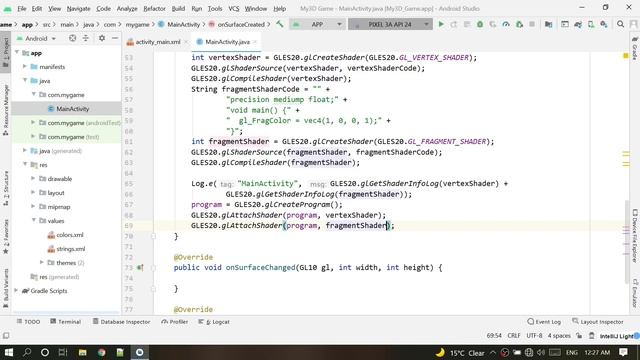The width and height of the screenshot is (640, 360).
Task: Click Collapse All icon in Project panel
Action: click(x=86, y=38)
